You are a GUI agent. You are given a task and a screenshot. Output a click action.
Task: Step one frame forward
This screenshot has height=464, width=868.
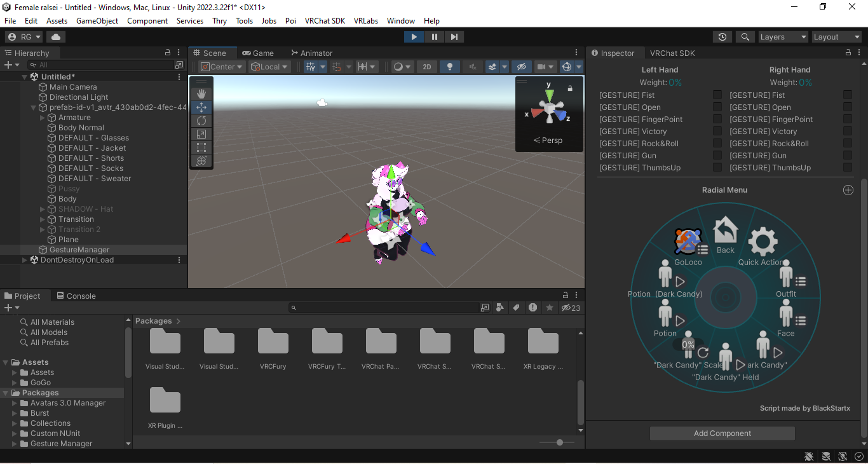tap(454, 37)
